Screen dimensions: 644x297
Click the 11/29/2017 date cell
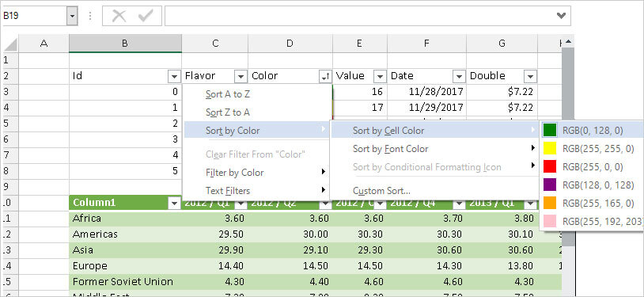(x=426, y=108)
